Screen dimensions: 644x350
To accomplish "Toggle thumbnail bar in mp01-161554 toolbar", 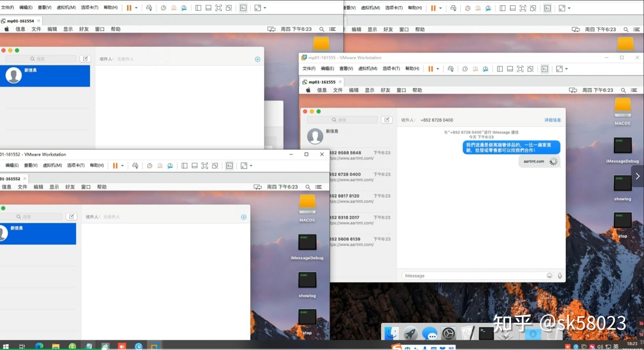I will (x=208, y=8).
